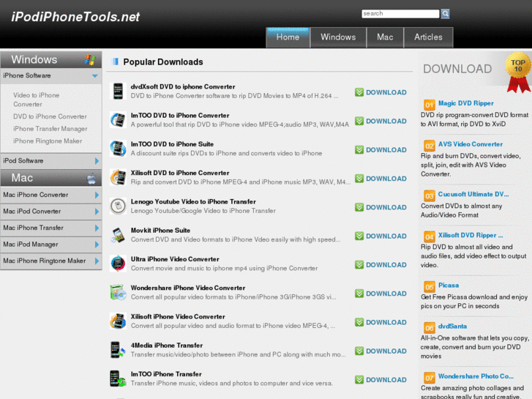
Task: Download ImTOO DVD to iPhone Converter
Action: pyautogui.click(x=381, y=121)
